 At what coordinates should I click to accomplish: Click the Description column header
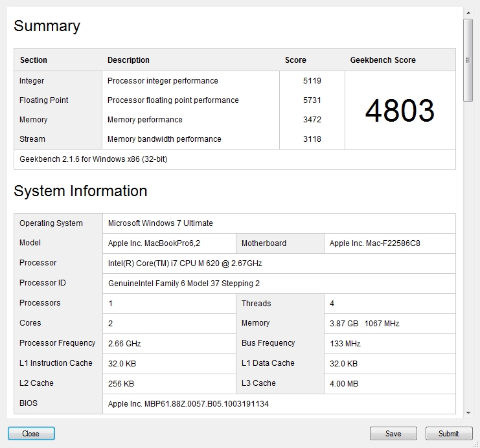(128, 60)
